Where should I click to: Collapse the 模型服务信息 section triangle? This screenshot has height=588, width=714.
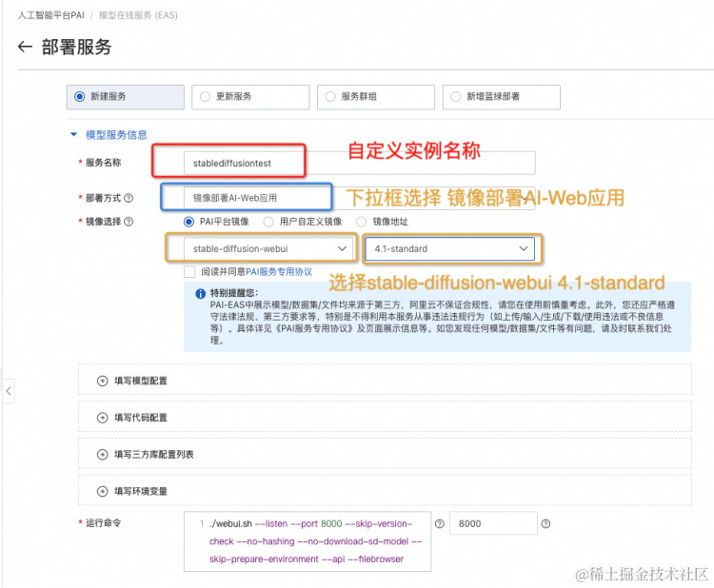click(x=73, y=135)
